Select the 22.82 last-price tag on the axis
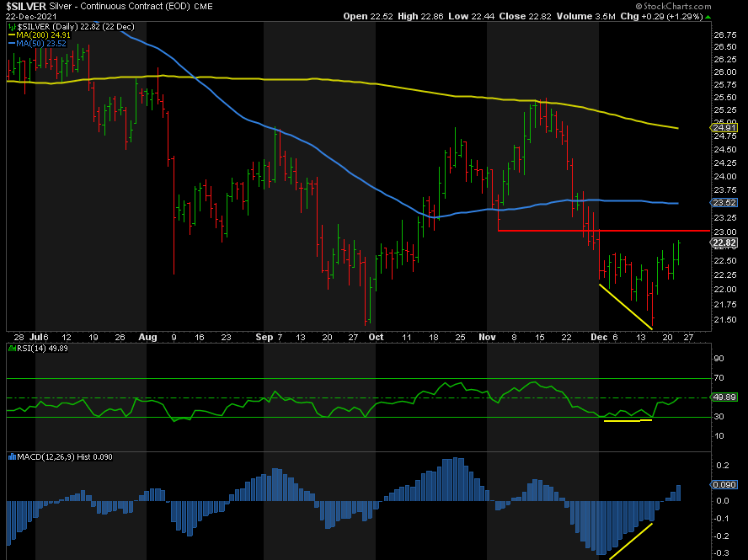 [x=724, y=243]
